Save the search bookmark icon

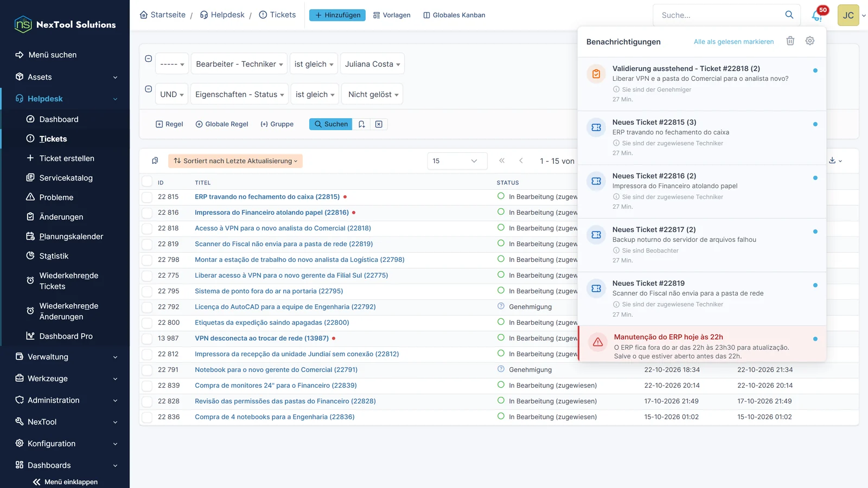[x=362, y=124]
